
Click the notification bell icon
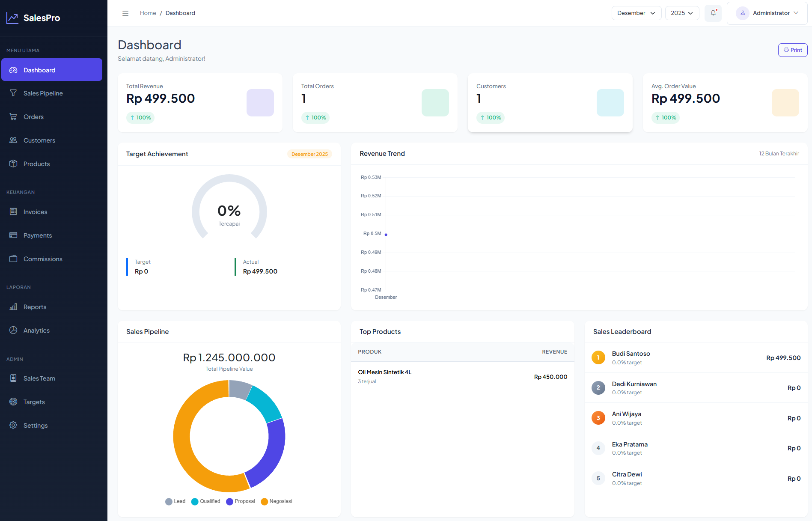click(712, 13)
